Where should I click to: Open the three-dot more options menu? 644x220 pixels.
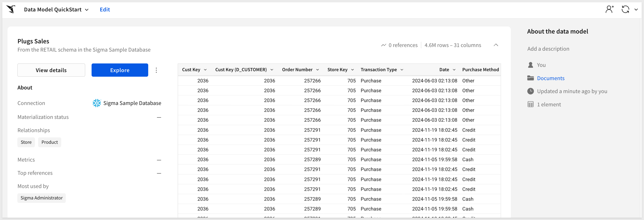(156, 70)
